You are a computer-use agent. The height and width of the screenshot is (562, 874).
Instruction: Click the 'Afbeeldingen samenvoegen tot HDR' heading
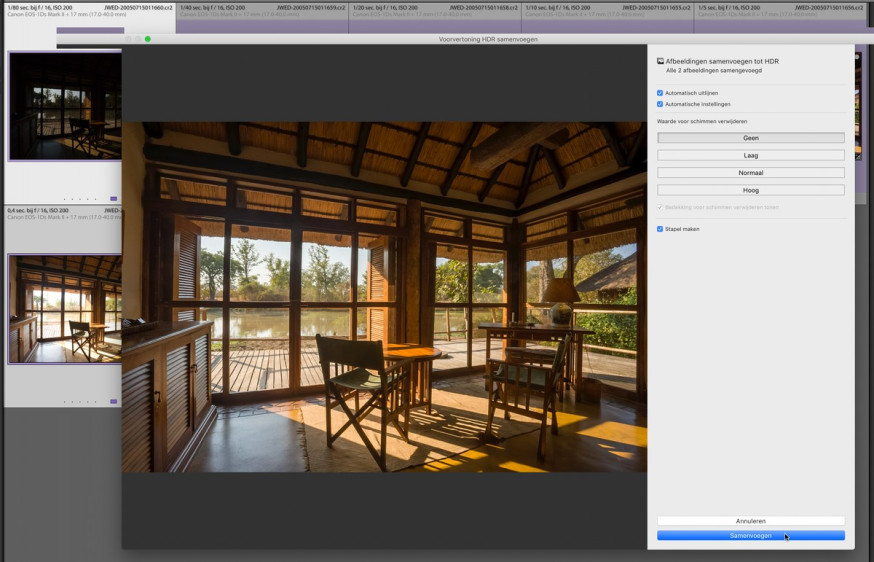(722, 61)
